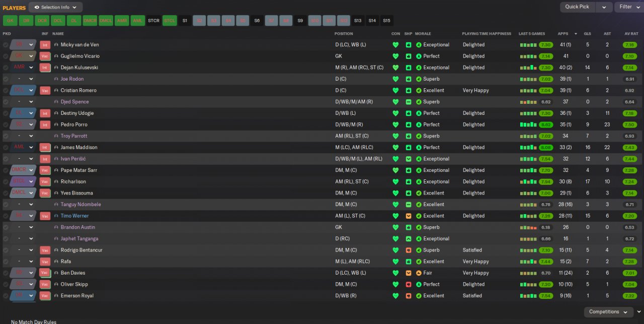Expand the arrow next to Quick Pick
Screen dimensions: 644x324
(x=604, y=7)
